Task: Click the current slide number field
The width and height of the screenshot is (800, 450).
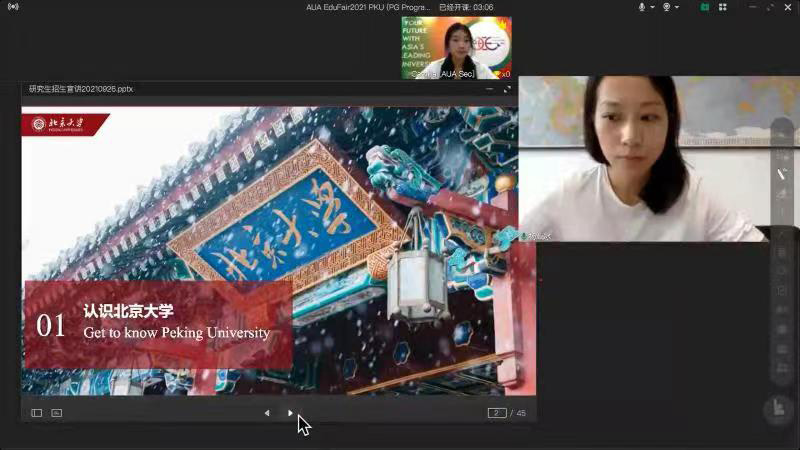Action: click(497, 413)
